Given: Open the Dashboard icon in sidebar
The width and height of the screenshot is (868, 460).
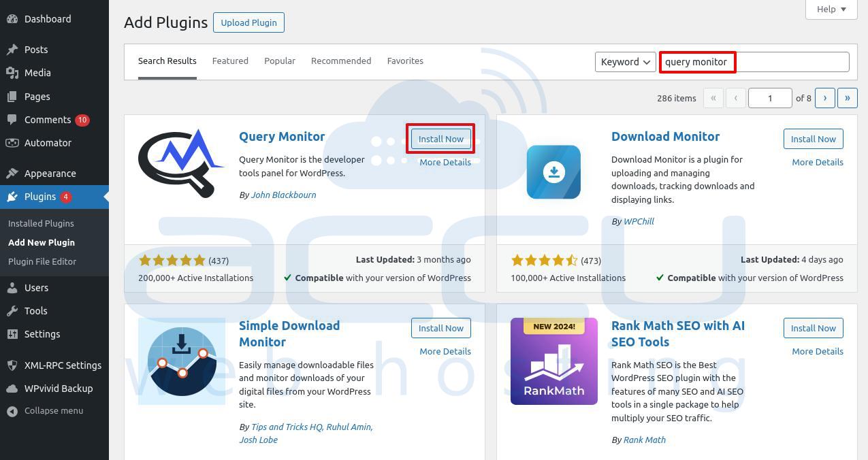Looking at the screenshot, I should 12,19.
